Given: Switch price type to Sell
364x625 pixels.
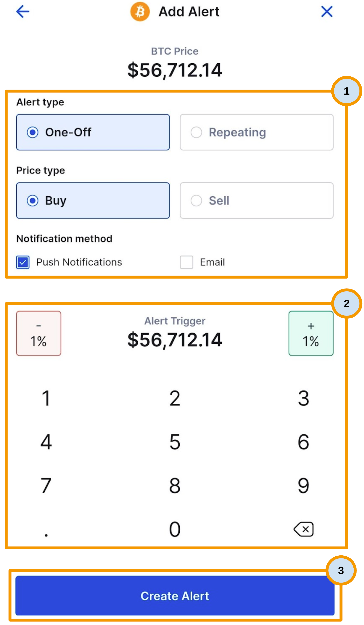Looking at the screenshot, I should (x=256, y=201).
